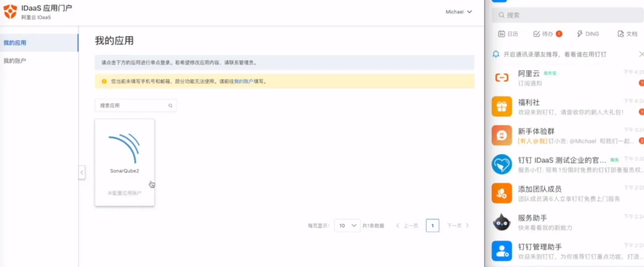
Task: Open the 添加团队成员 conversation
Action: point(564,193)
